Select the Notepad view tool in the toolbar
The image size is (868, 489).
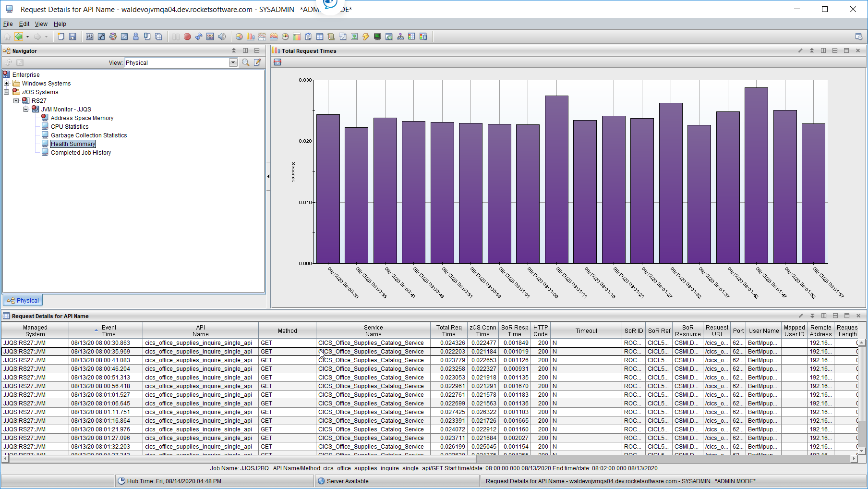(309, 36)
